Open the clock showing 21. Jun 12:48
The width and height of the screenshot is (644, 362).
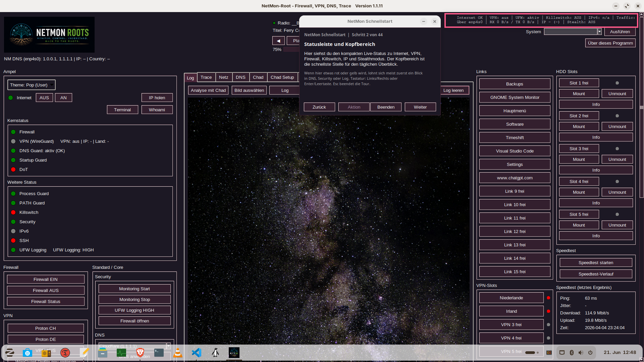coord(620,352)
